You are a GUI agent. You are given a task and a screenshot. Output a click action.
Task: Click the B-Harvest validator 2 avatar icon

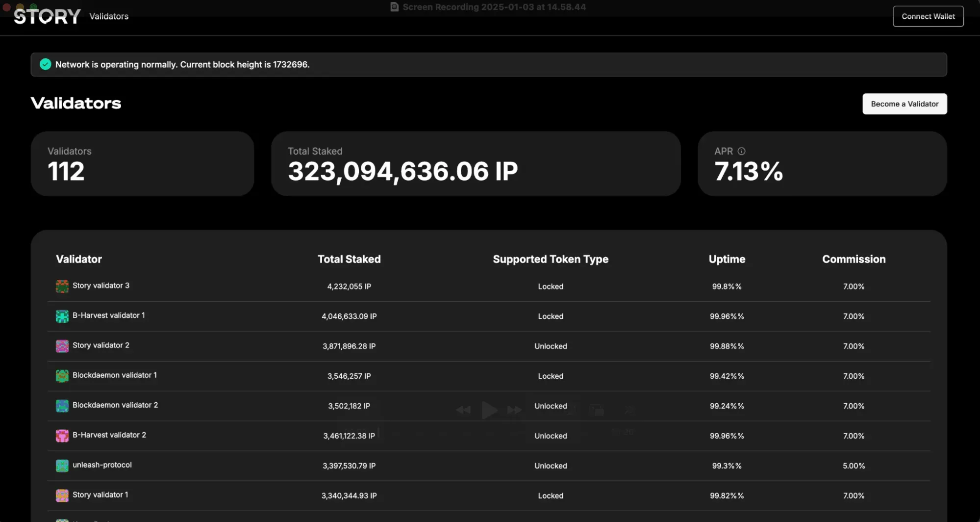[x=62, y=436]
